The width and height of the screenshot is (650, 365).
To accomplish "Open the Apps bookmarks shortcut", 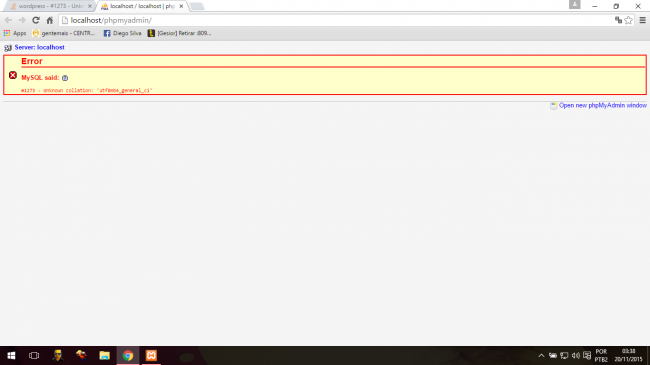I will coord(15,33).
